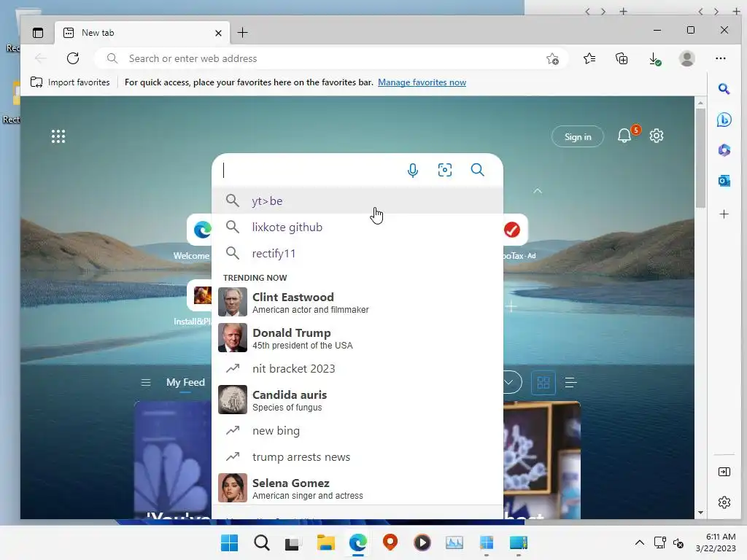The width and height of the screenshot is (747, 560).
Task: Open the vertical tabs actions menu icon
Action: [x=38, y=33]
